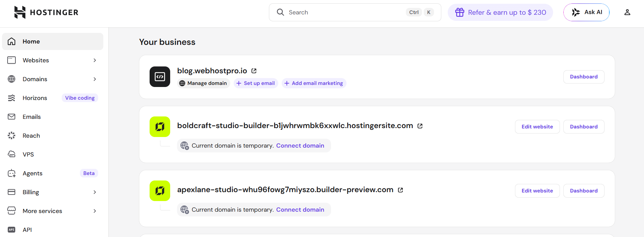Viewport: 644px width, 237px height.
Task: Open blog.webhostpro.io external link icon
Action: click(254, 71)
